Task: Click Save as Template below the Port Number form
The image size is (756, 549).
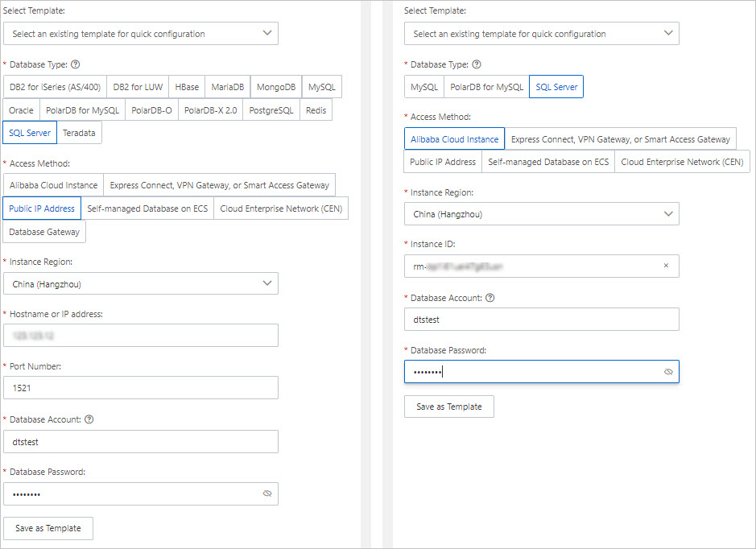Action: 48,528
